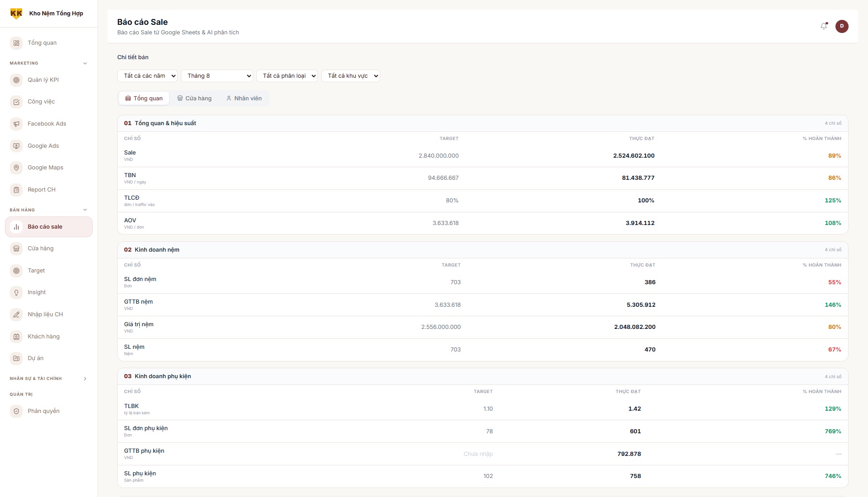This screenshot has height=497, width=868.
Task: Click the TBN target value 94.666.667
Action: pyautogui.click(x=443, y=178)
